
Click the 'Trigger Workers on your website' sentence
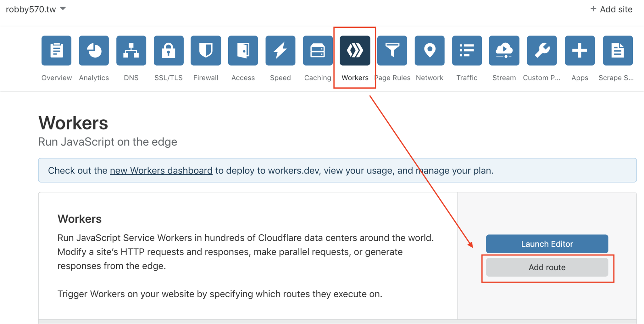pos(220,294)
